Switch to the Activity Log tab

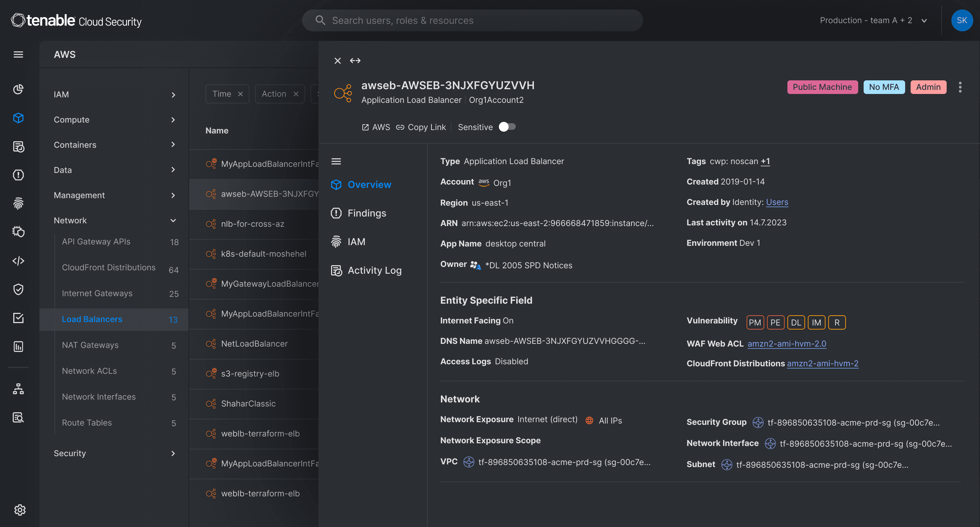[x=366, y=270]
